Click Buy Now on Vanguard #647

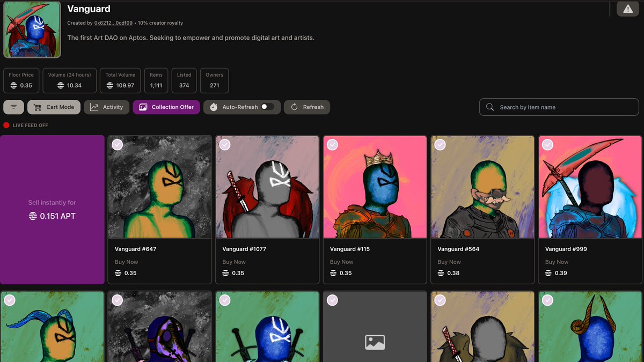pos(126,262)
